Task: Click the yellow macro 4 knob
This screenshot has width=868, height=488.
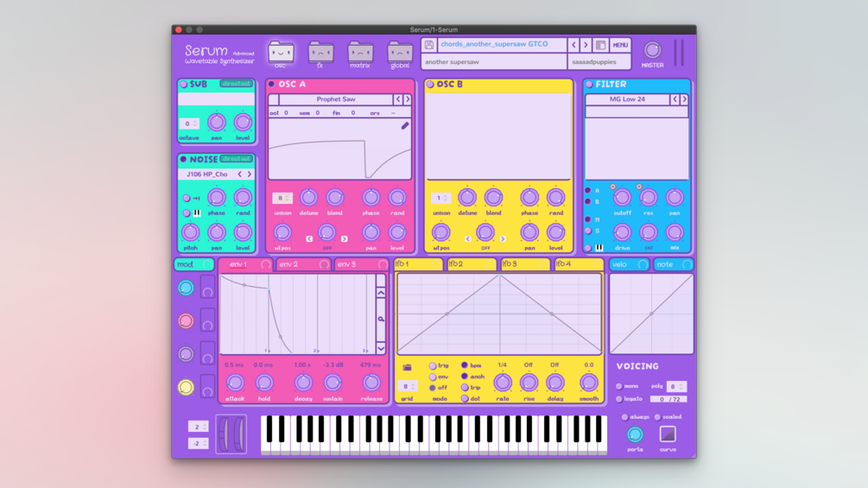Action: [x=186, y=387]
